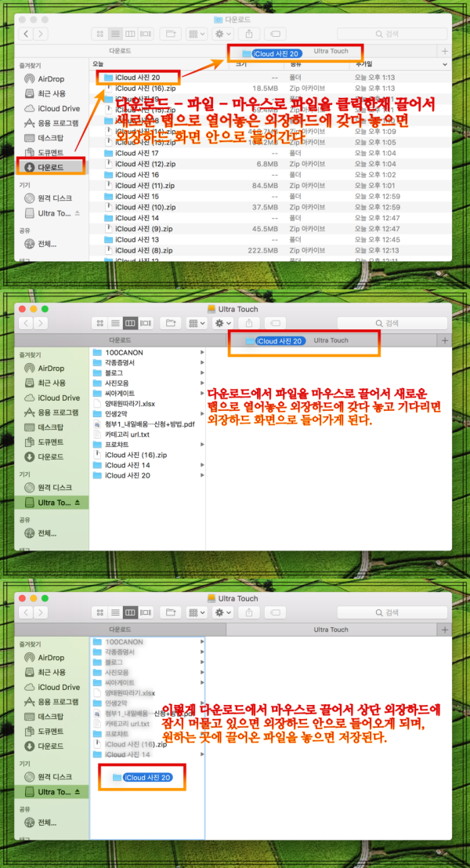The height and width of the screenshot is (868, 470).
Task: Switch bottom Ultra Touch window to list view
Action: pyautogui.click(x=115, y=612)
